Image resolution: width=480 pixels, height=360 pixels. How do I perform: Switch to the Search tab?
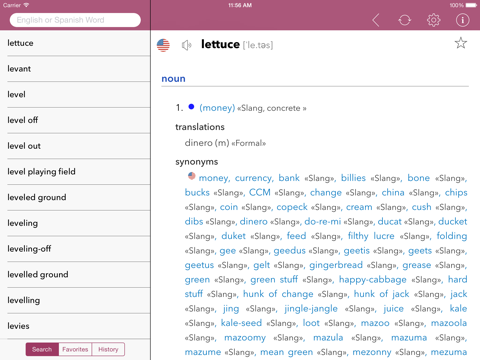coord(42,349)
